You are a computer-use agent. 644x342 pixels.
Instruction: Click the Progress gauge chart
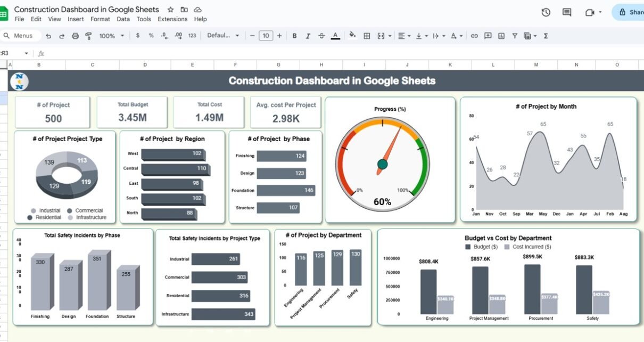(x=390, y=160)
